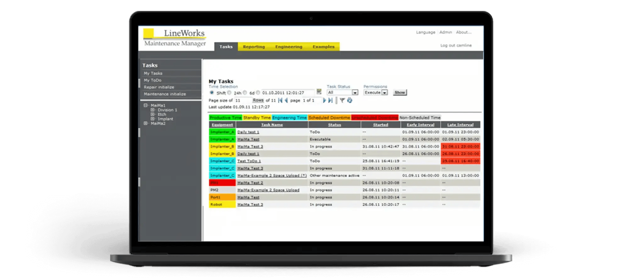The width and height of the screenshot is (644, 278).
Task: Click the Scheduled Downtime legend swatch
Action: (x=329, y=118)
